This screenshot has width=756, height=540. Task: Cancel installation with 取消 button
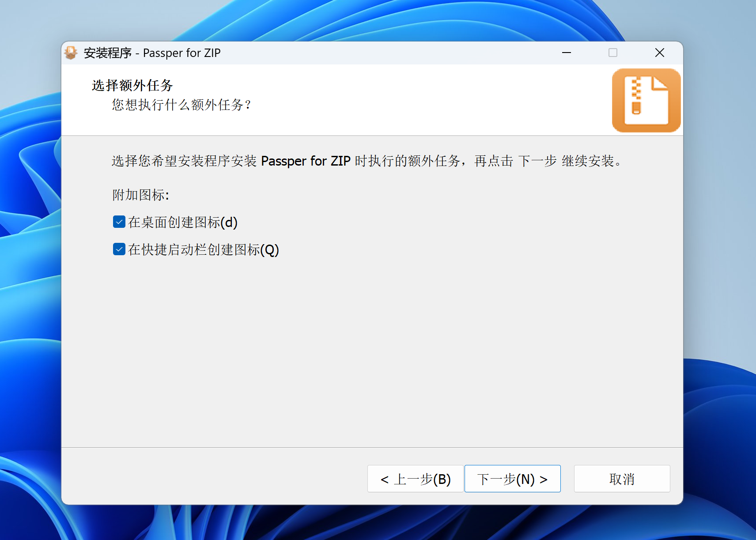pos(622,479)
